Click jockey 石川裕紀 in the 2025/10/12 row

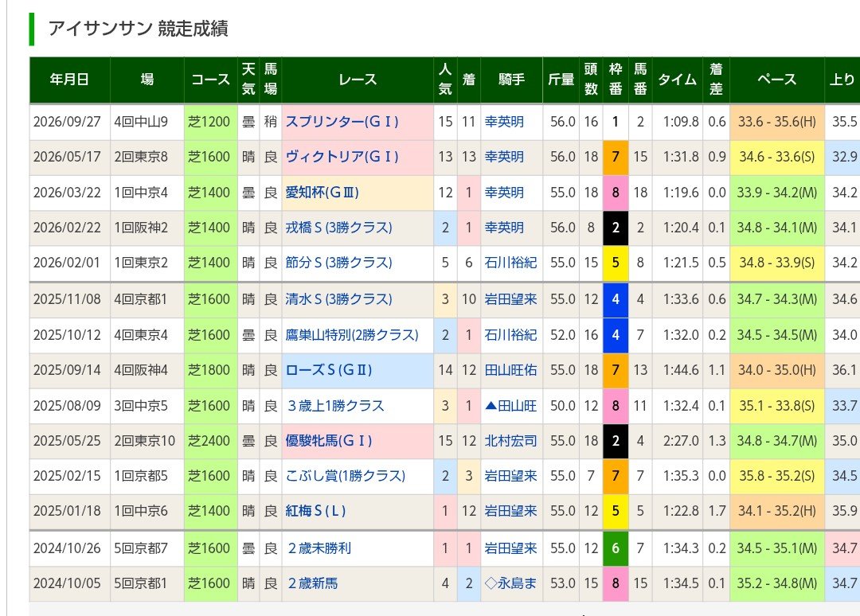[x=510, y=335]
